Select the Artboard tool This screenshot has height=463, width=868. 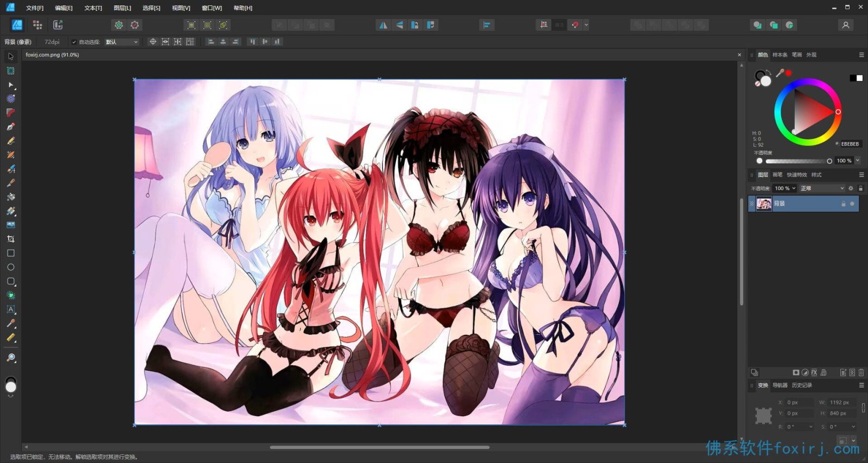pos(10,71)
